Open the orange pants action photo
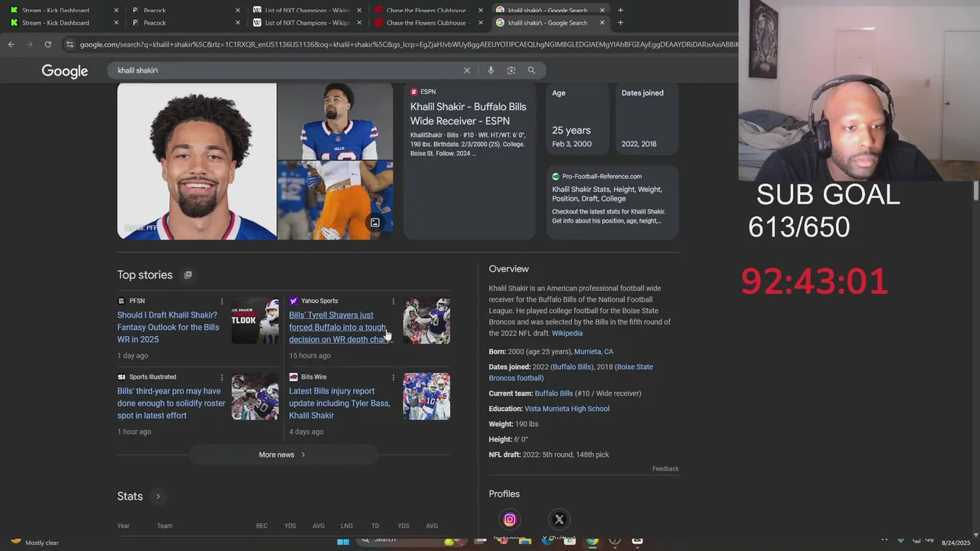 (335, 201)
